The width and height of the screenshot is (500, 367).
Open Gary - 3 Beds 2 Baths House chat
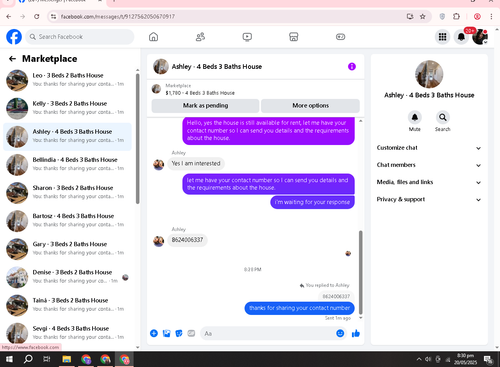(67, 249)
